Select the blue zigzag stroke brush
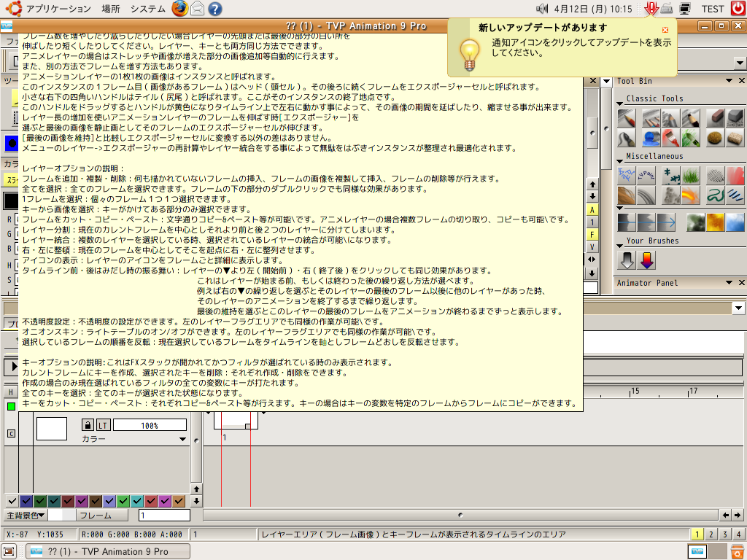Screen dimensions: 747x560 [735, 195]
